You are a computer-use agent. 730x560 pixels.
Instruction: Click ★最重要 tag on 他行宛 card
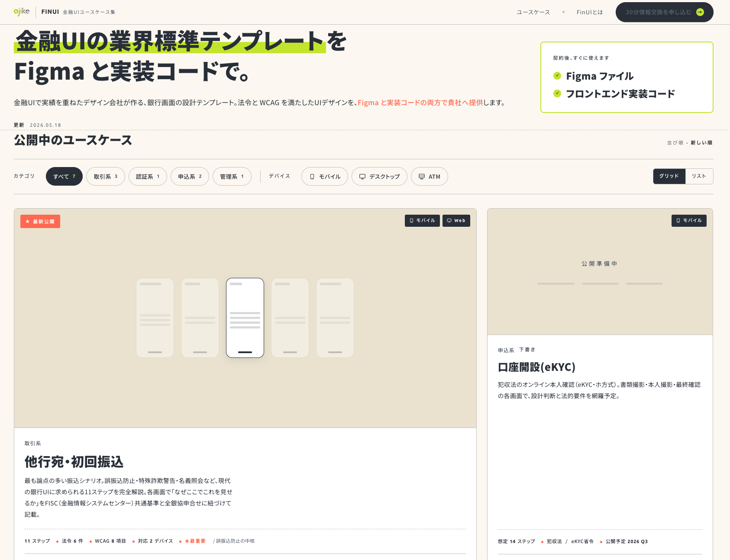click(x=195, y=541)
